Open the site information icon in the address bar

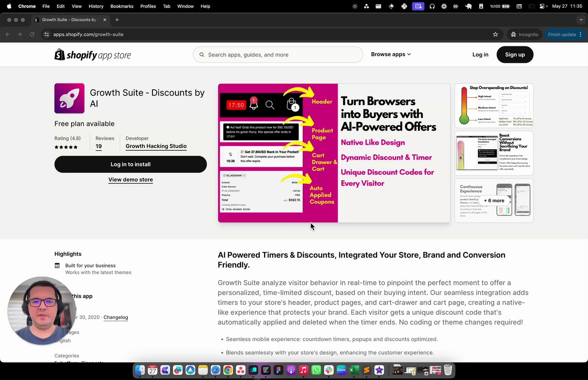[x=46, y=34]
